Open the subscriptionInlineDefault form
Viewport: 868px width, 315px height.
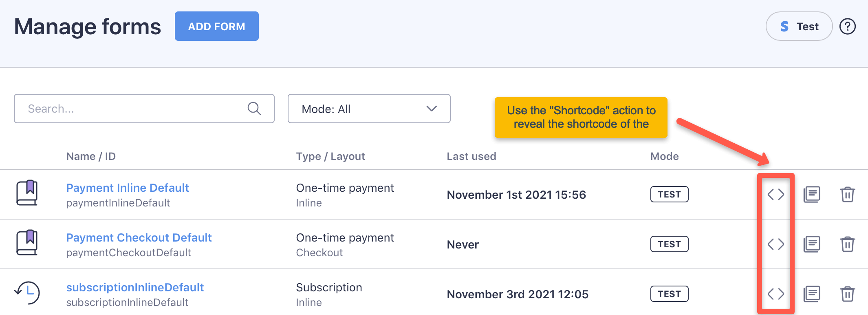click(x=135, y=287)
